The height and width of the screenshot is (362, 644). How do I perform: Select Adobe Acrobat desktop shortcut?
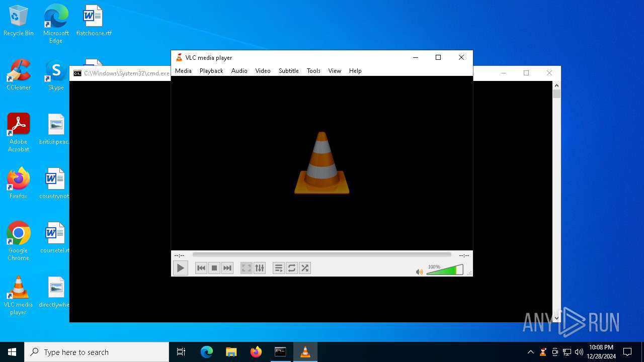click(x=19, y=133)
